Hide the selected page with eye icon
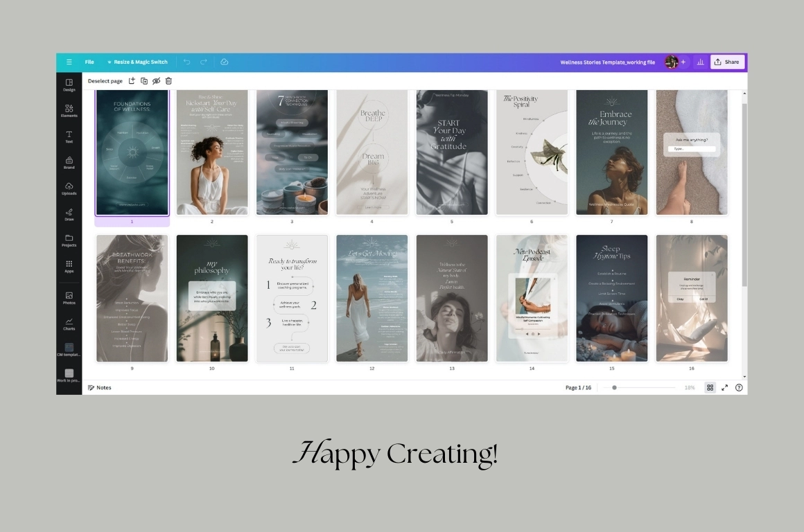 point(156,81)
